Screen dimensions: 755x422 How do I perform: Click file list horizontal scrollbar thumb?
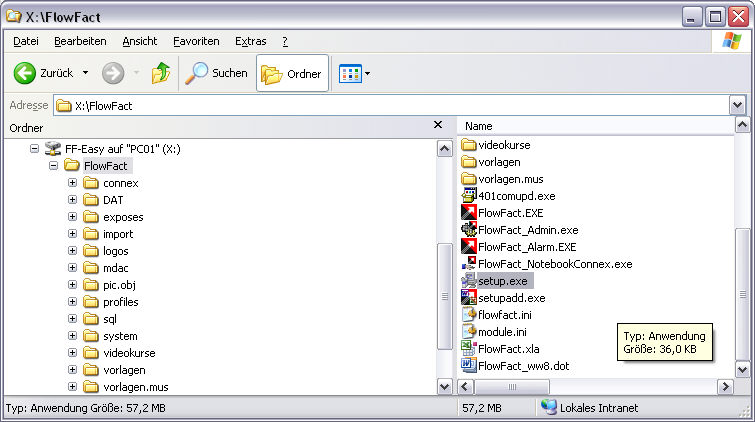tap(512, 387)
